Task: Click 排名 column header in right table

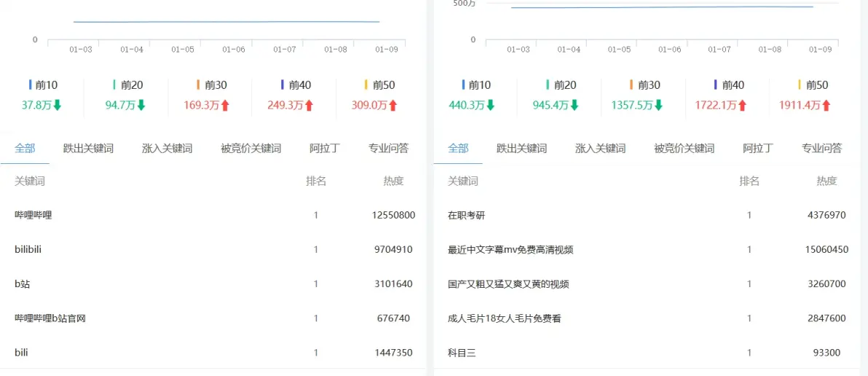Action: [749, 181]
